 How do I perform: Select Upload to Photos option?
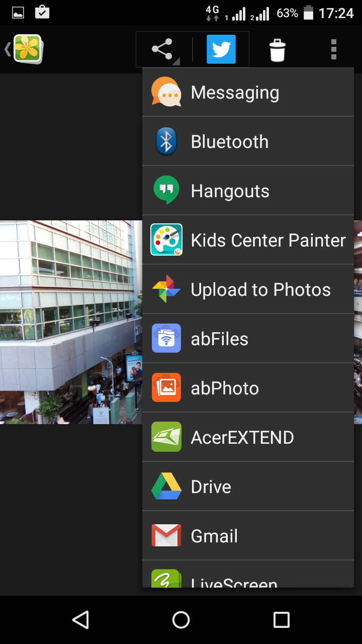click(248, 289)
